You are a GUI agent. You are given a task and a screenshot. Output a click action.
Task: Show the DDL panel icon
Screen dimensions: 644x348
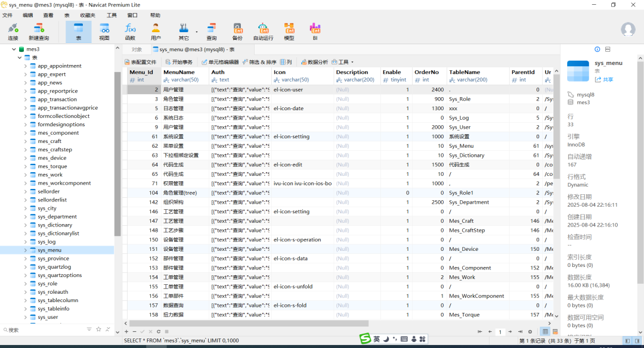(608, 49)
